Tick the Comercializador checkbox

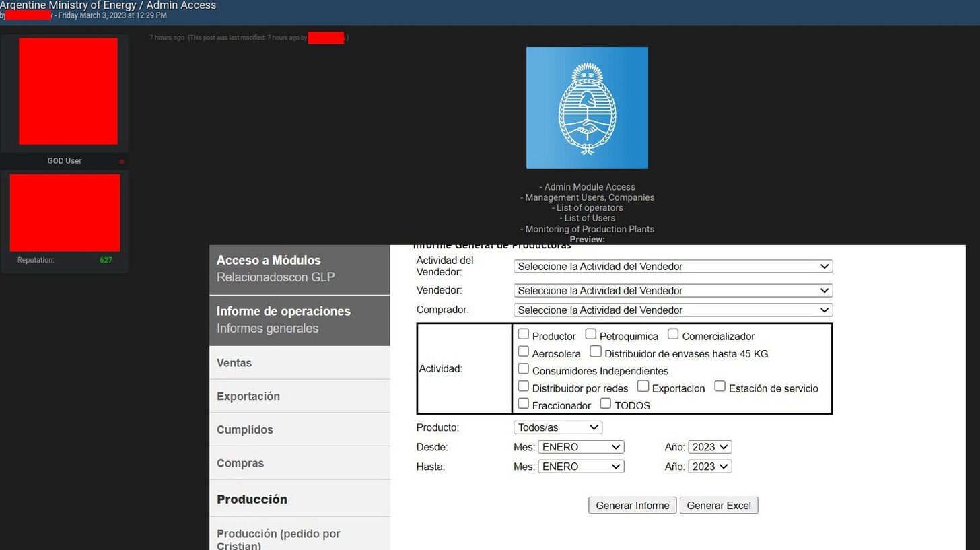(673, 334)
